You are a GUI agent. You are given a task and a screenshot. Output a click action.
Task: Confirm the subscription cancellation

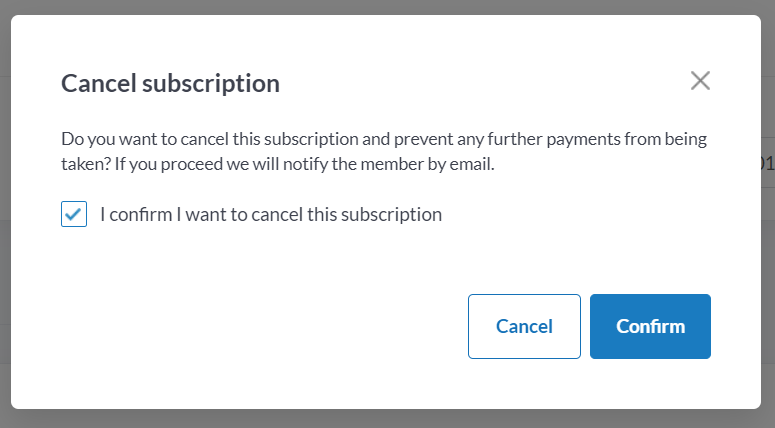(650, 326)
